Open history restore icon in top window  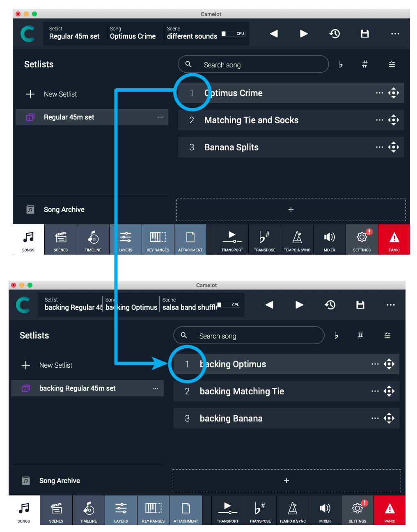pos(335,34)
